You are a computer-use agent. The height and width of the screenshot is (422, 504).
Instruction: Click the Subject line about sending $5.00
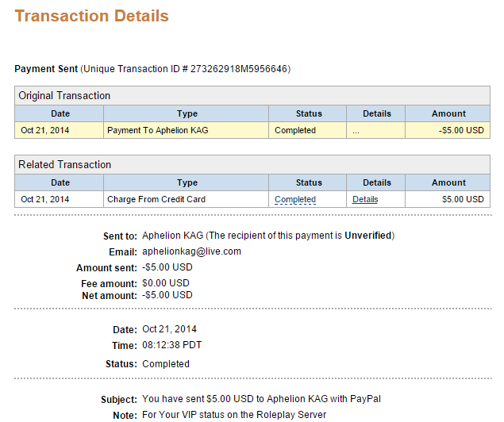267,399
